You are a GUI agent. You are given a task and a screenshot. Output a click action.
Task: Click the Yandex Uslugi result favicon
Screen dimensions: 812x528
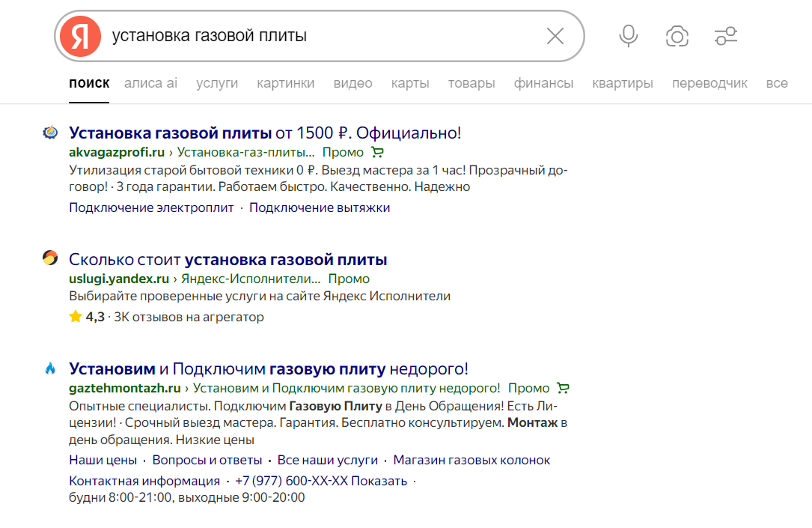pos(50,258)
